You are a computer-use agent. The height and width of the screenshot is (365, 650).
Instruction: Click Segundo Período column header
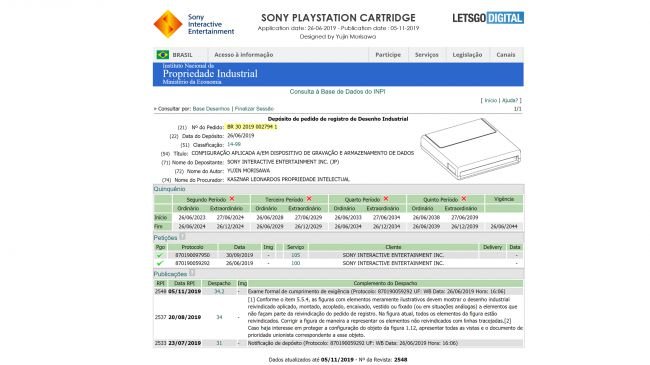pyautogui.click(x=206, y=200)
